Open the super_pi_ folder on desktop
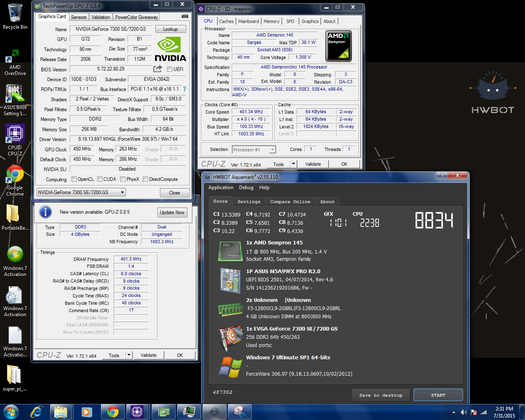 pyautogui.click(x=15, y=378)
